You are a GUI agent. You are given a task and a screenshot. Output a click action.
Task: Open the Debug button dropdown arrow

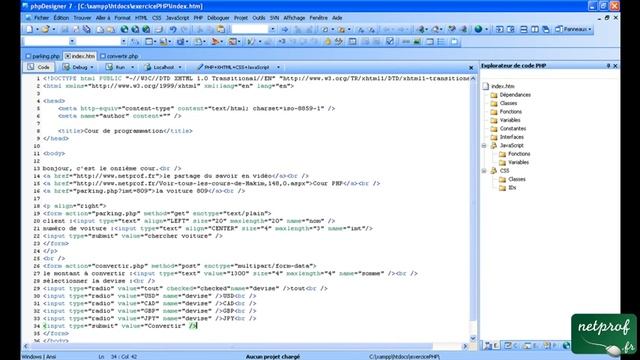92,67
